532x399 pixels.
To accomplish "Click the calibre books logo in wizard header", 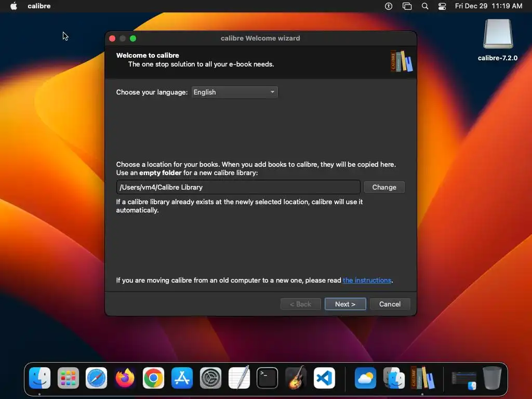I will pyautogui.click(x=402, y=61).
